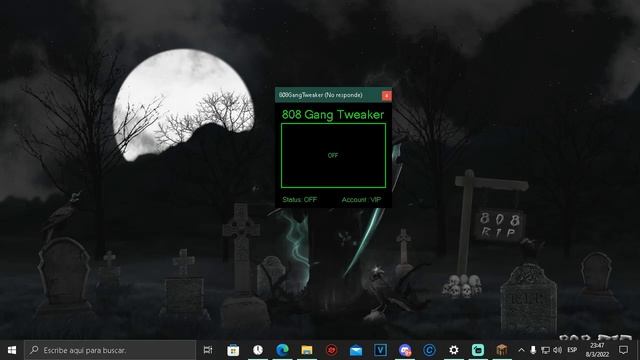The height and width of the screenshot is (360, 640).
Task: Open the blue C circle app in taskbar
Action: [429, 350]
